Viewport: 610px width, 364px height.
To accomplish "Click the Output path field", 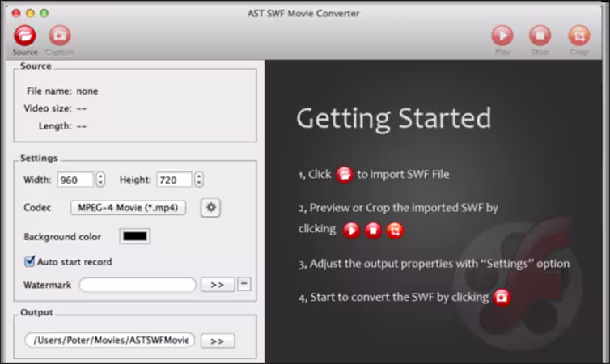I will pyautogui.click(x=110, y=340).
